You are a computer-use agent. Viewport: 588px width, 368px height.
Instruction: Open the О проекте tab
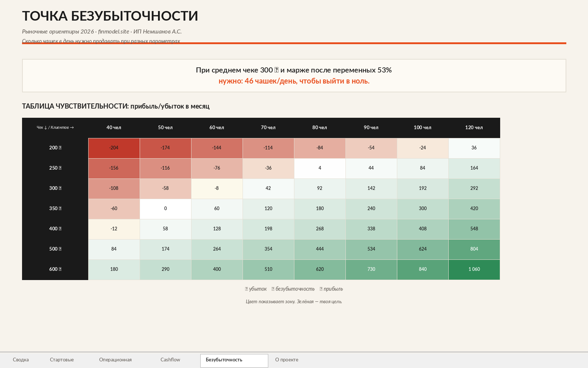287,360
